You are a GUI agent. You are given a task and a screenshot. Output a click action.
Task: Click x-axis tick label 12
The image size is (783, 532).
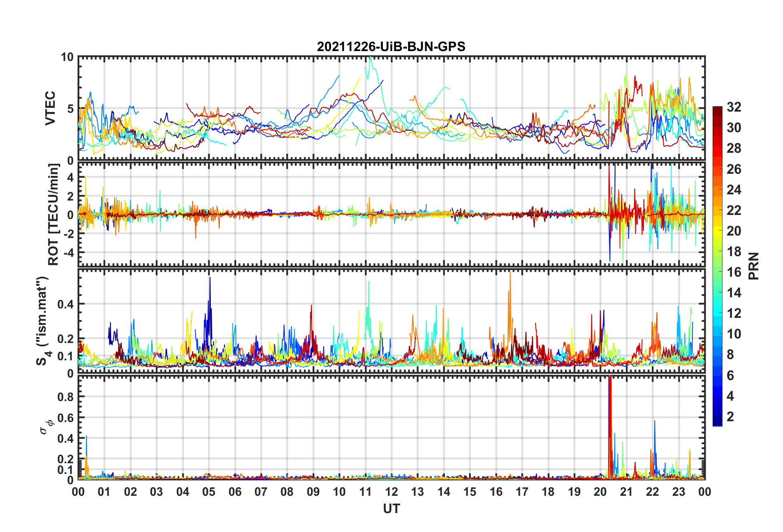(x=391, y=492)
